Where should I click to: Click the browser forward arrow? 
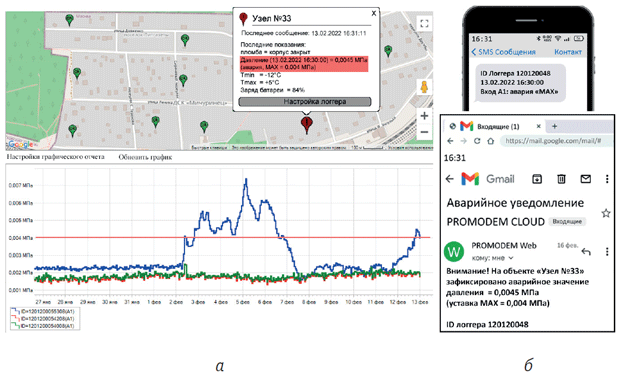pos(464,141)
